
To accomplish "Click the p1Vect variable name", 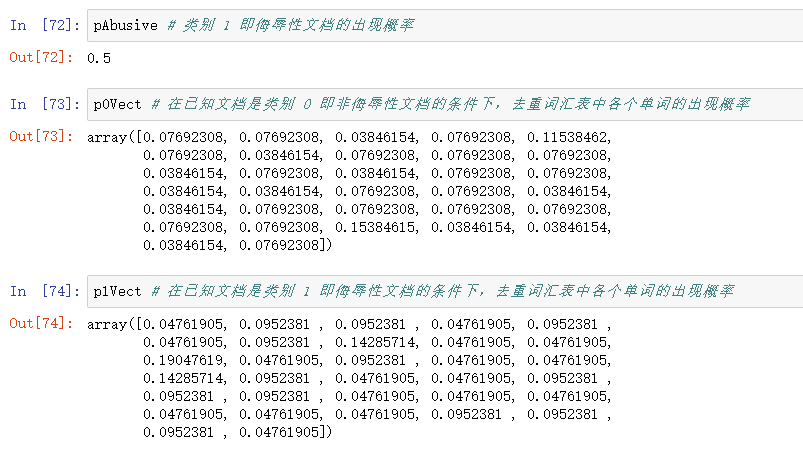I will pos(117,292).
